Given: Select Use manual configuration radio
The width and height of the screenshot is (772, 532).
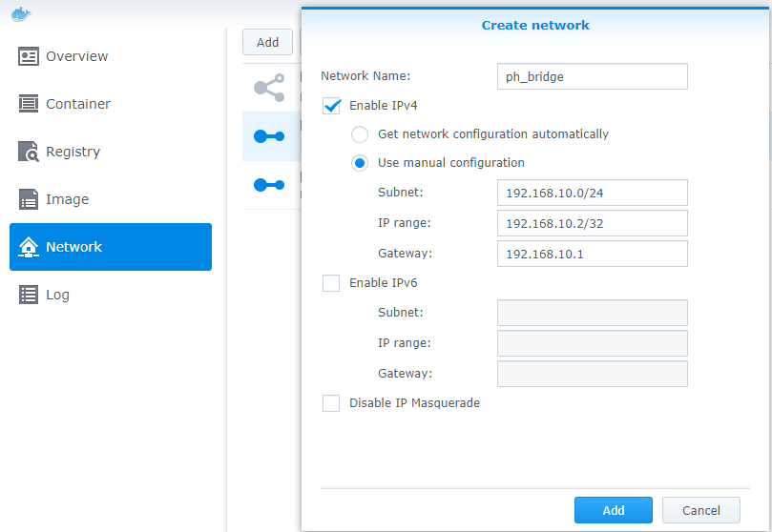Looking at the screenshot, I should coord(360,163).
